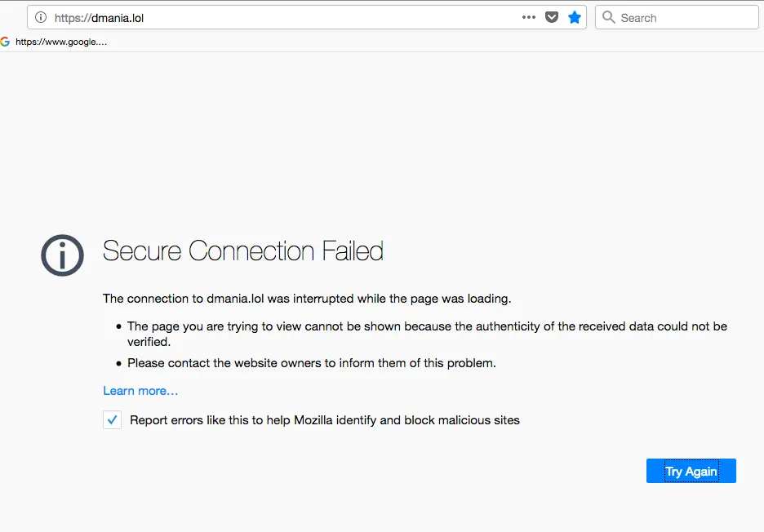Click the magnifier icon in search box

pyautogui.click(x=608, y=17)
